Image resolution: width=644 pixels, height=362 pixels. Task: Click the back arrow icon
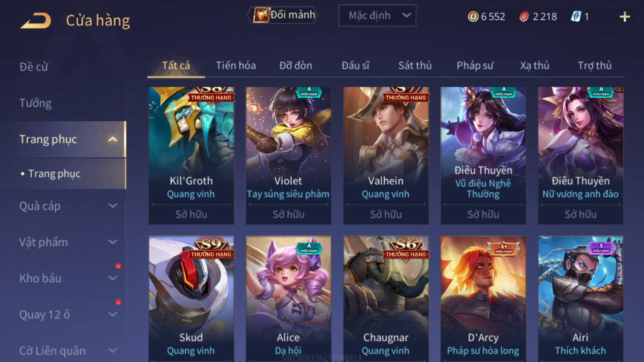[x=36, y=21]
